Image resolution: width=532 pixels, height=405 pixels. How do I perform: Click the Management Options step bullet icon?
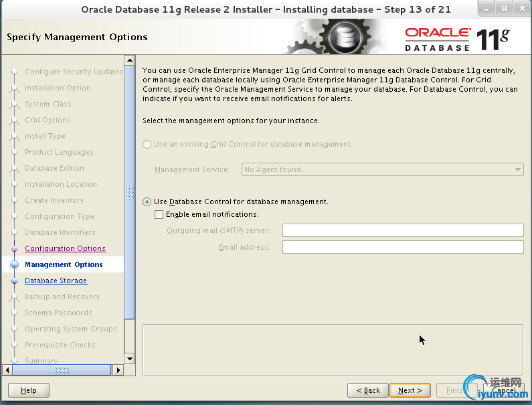[14, 264]
